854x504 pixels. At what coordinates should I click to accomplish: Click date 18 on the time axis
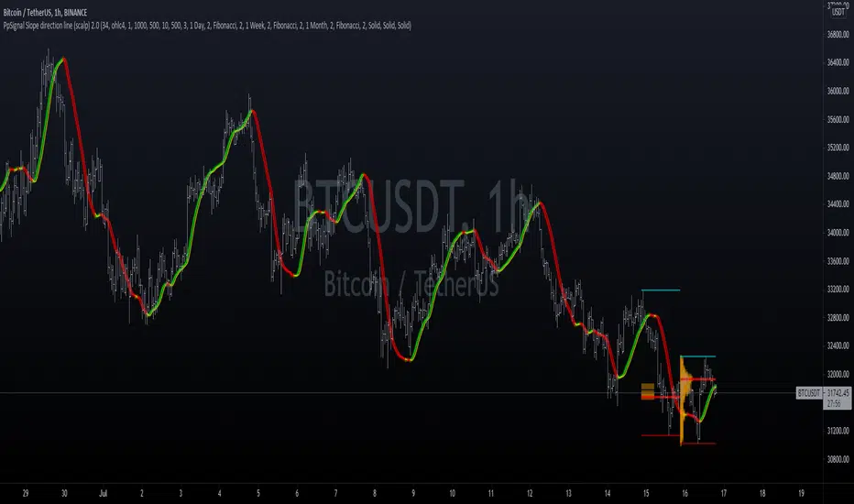[x=762, y=494]
